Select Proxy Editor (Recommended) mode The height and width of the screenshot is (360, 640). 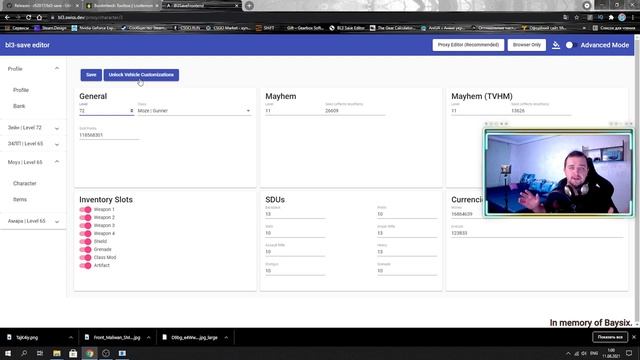[468, 45]
